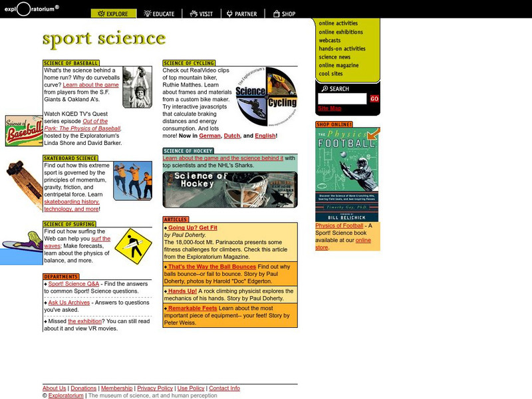Click the skateboarders photo
Viewport: 532px width, 399px height.
coord(132,181)
